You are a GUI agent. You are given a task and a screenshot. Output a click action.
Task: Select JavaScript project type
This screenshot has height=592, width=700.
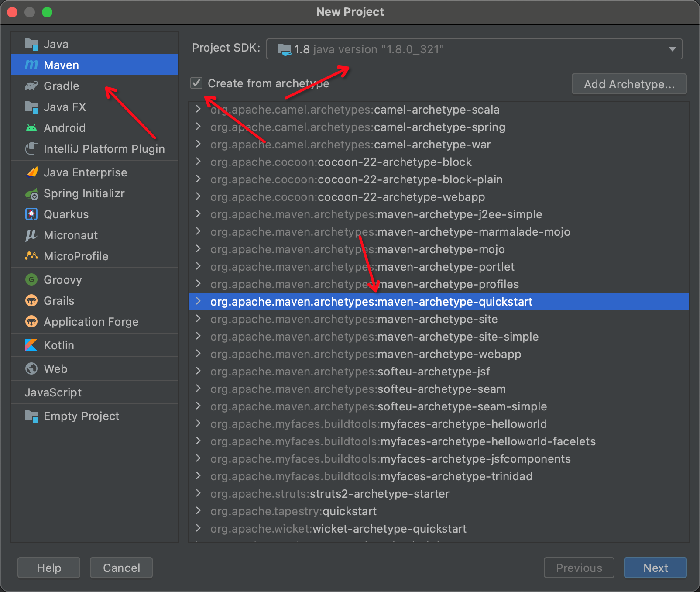pos(94,392)
